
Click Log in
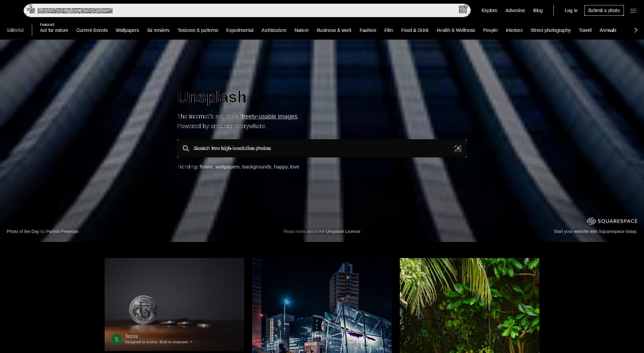pyautogui.click(x=571, y=10)
